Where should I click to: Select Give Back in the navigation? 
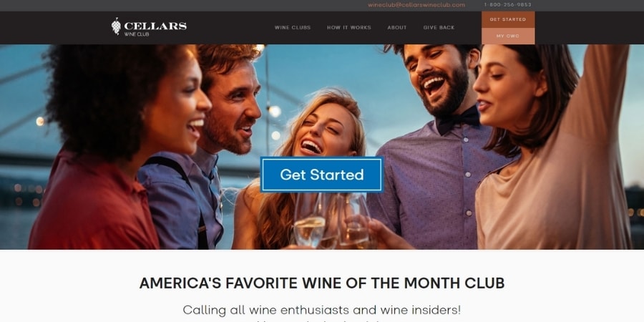439,27
